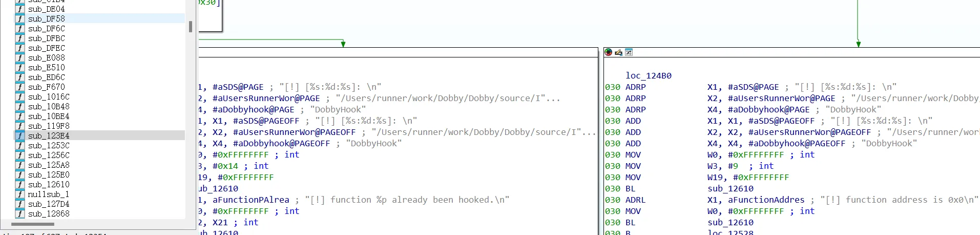Click the edit node pencil icon
The image size is (980, 235).
pyautogui.click(x=618, y=52)
